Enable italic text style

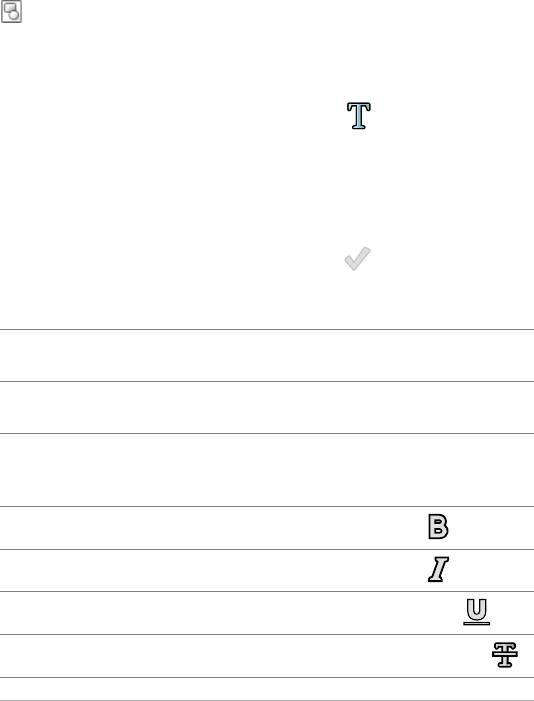[438, 570]
